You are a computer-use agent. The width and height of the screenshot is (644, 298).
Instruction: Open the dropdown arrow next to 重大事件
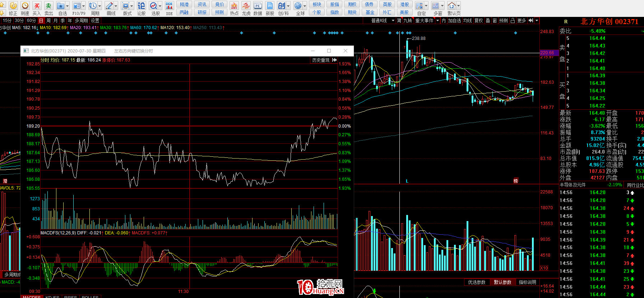pyautogui.click(x=437, y=21)
